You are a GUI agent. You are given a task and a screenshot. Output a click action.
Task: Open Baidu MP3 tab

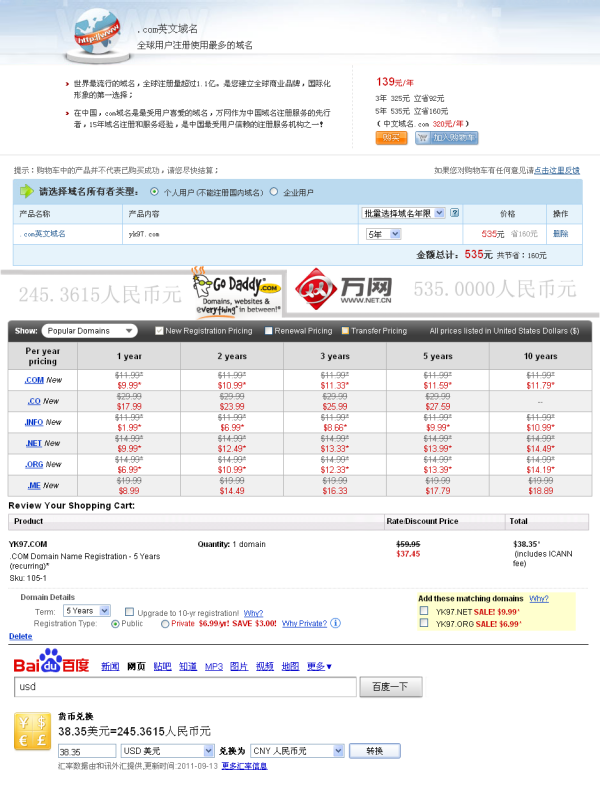(x=213, y=667)
